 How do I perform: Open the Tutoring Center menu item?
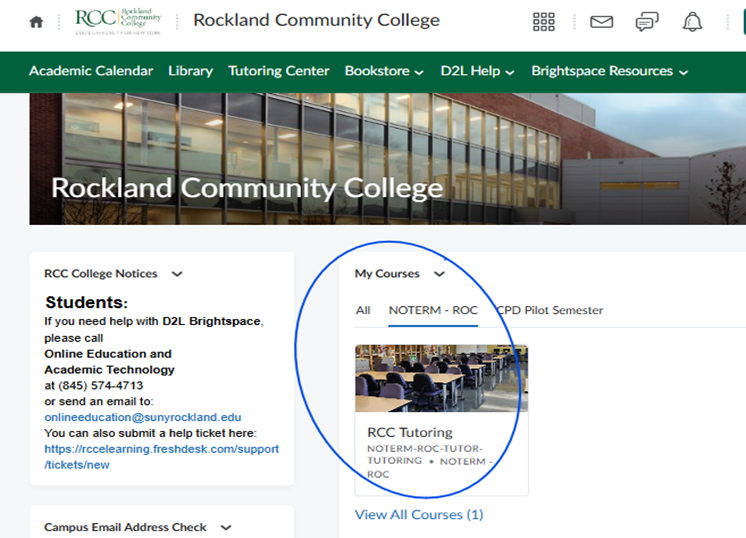click(x=278, y=71)
